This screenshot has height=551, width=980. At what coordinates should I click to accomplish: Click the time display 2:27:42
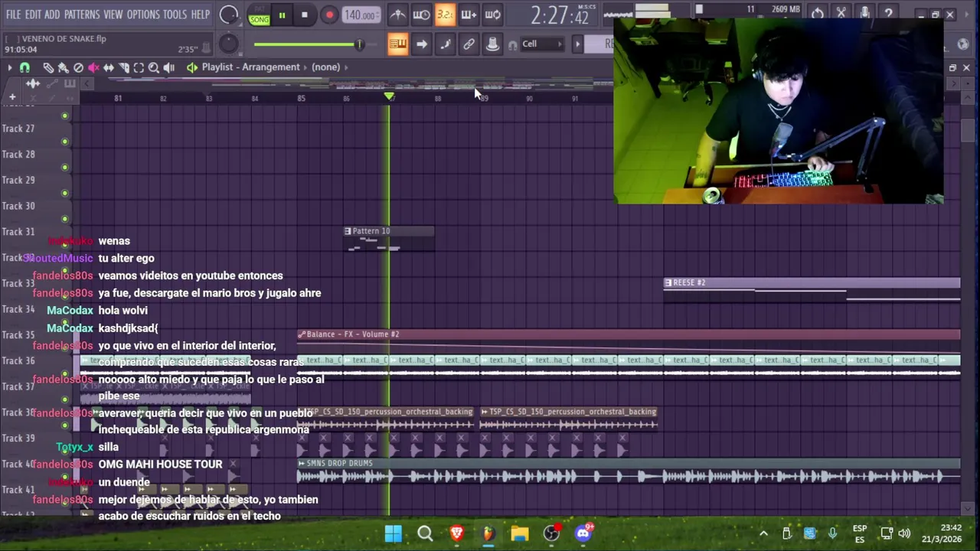(560, 15)
